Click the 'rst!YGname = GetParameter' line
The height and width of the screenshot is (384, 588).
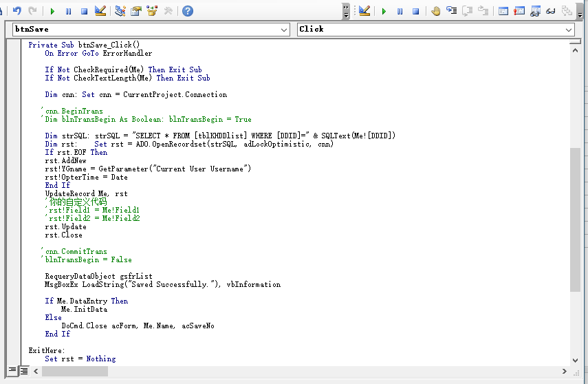click(148, 169)
